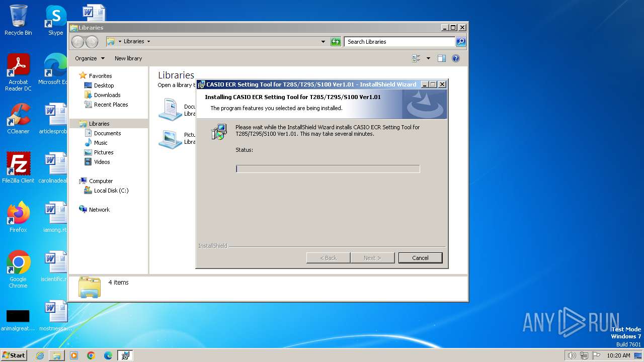Click the InstallShield Wizard title bar icon
Image resolution: width=644 pixels, height=362 pixels.
tap(201, 84)
